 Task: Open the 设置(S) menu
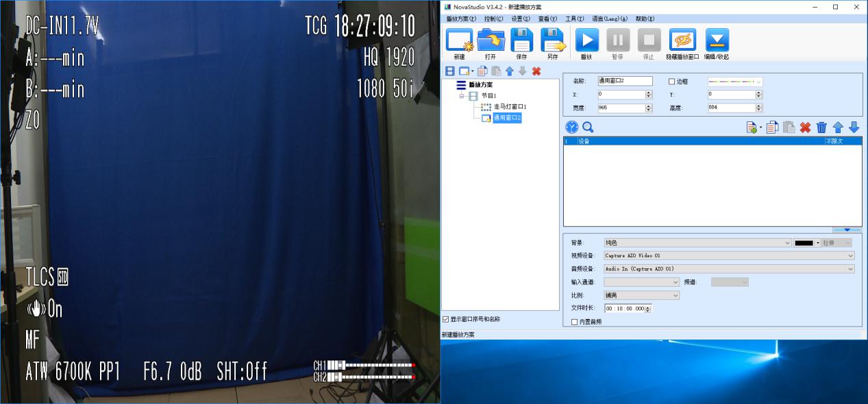[521, 19]
